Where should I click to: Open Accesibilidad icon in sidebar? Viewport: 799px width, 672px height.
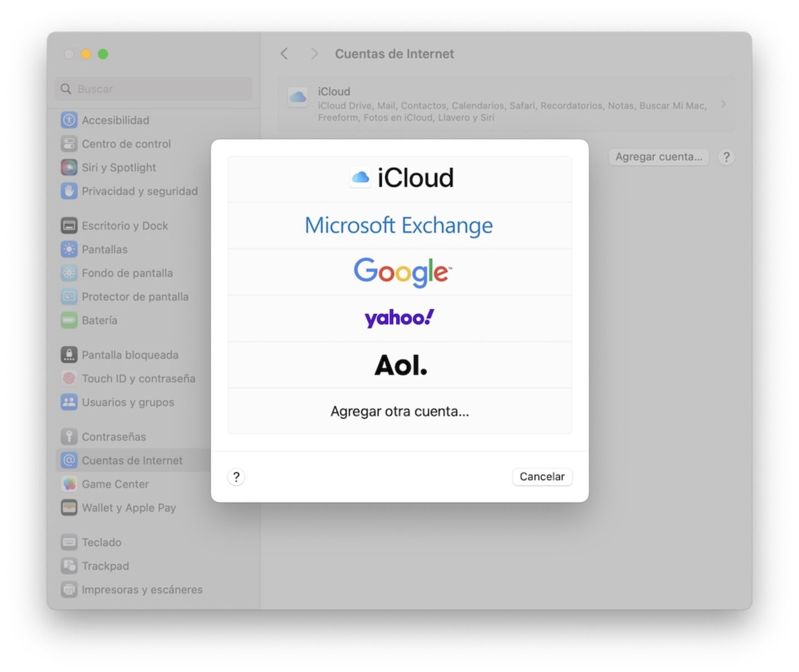tap(69, 120)
